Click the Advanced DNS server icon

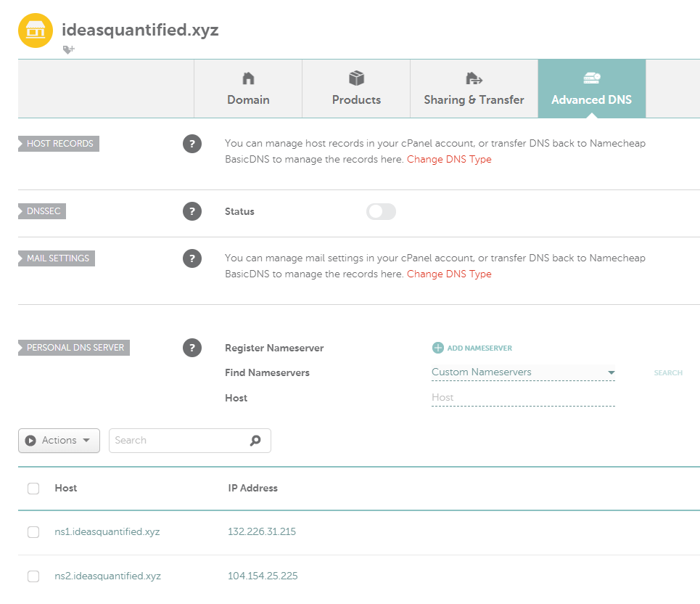point(592,78)
